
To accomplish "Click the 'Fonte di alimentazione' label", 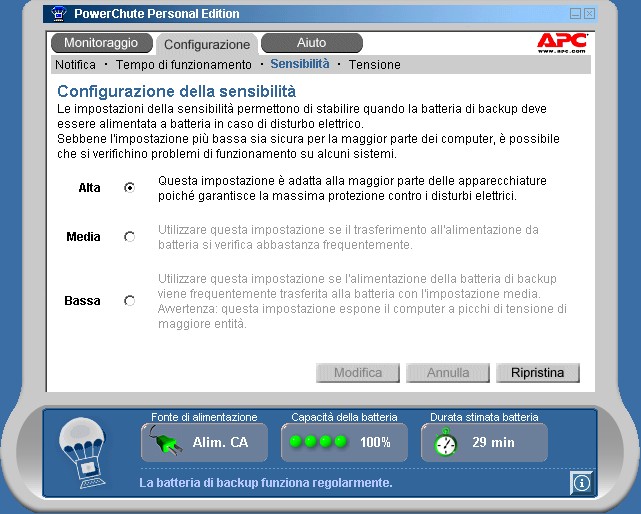I will pyautogui.click(x=204, y=417).
